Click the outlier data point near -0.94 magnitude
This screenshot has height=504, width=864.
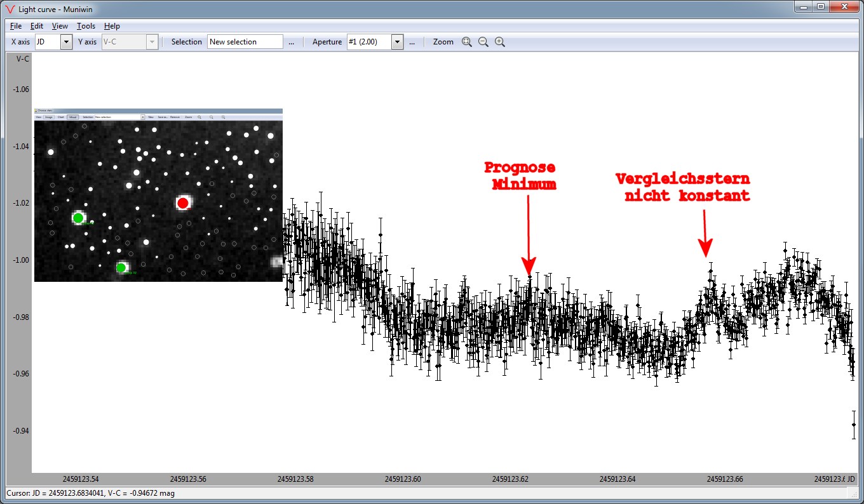click(x=854, y=425)
